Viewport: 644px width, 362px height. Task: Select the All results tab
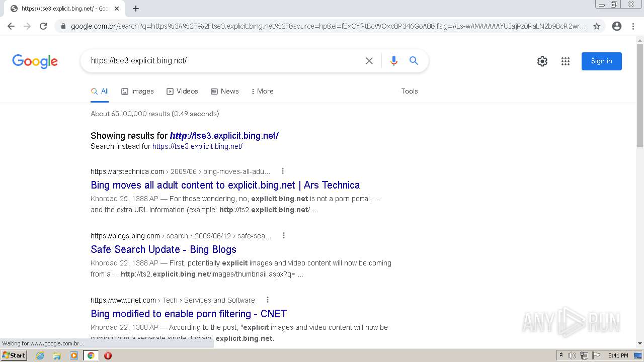pos(100,92)
